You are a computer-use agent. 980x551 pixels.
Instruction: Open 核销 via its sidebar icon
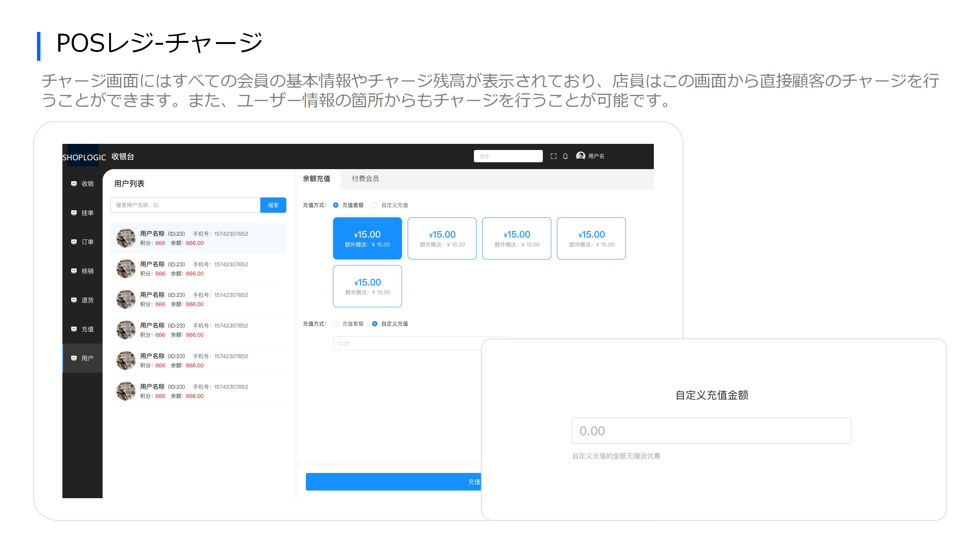(x=74, y=271)
